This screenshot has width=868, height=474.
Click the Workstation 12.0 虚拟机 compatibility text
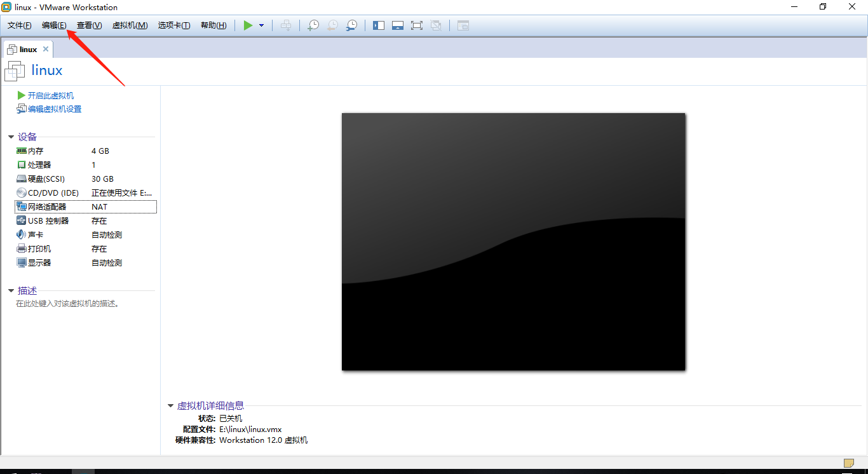tap(263, 440)
